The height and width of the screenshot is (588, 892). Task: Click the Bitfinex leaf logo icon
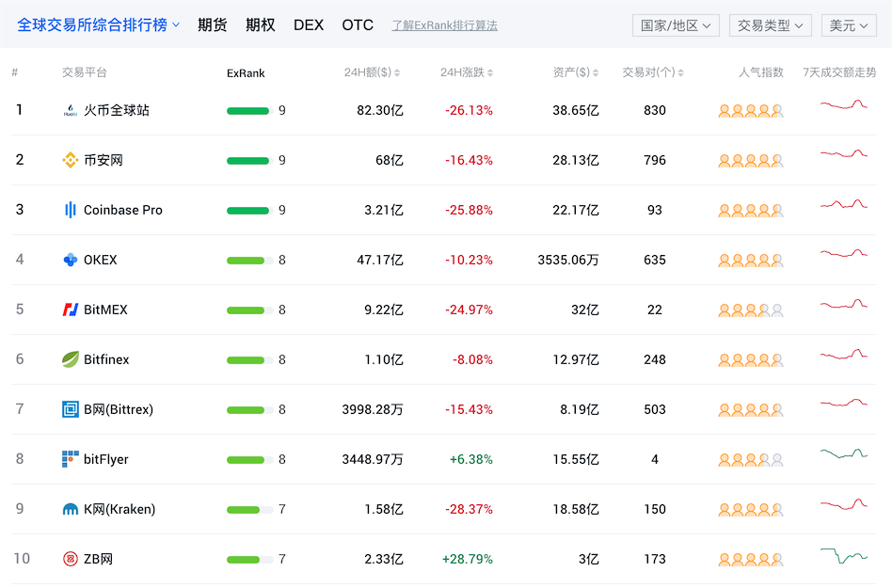tap(71, 359)
